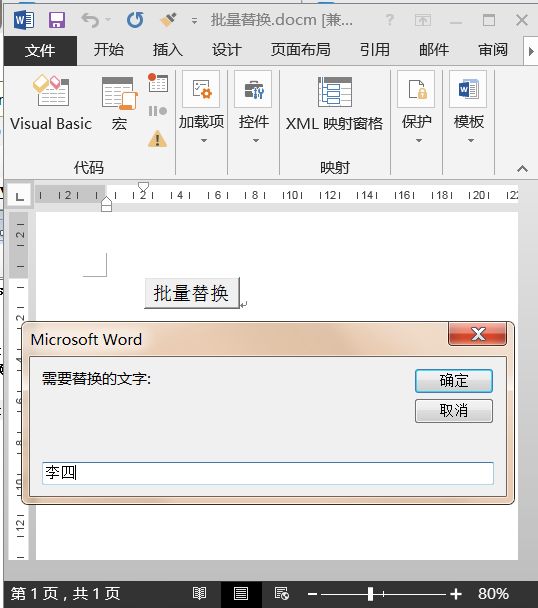This screenshot has width=538, height=608.
Task: Open the XML Mapping Pane (XML 映射窗格)
Action: 334,104
